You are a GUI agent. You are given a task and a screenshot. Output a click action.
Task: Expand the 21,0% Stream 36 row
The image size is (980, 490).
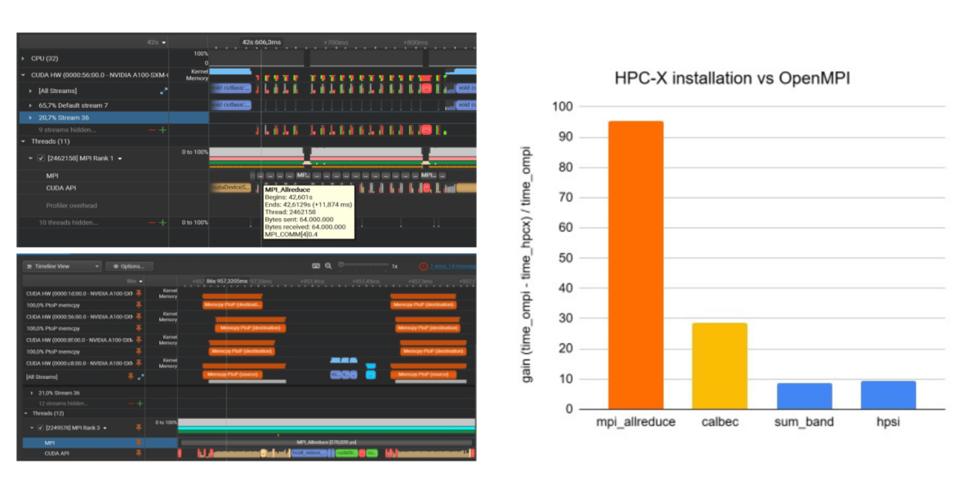30,393
